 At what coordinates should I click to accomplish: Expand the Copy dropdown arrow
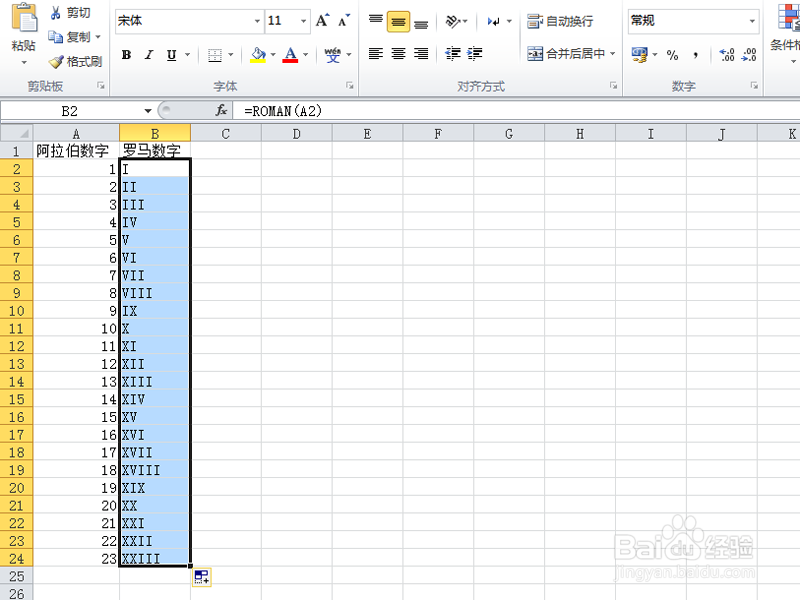[98, 37]
